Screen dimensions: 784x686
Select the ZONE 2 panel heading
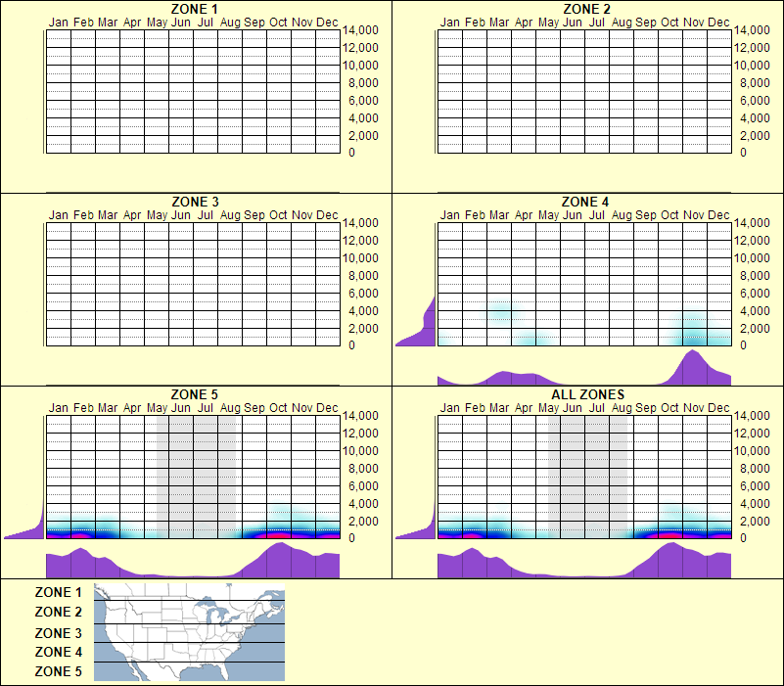click(586, 10)
